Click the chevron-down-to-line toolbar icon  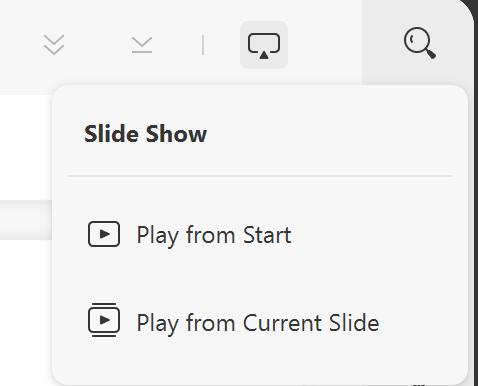[x=142, y=45]
